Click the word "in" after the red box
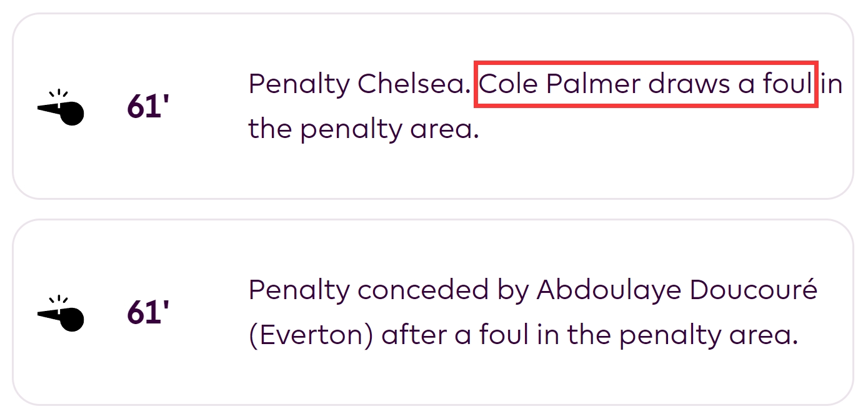868x419 pixels. pos(832,84)
